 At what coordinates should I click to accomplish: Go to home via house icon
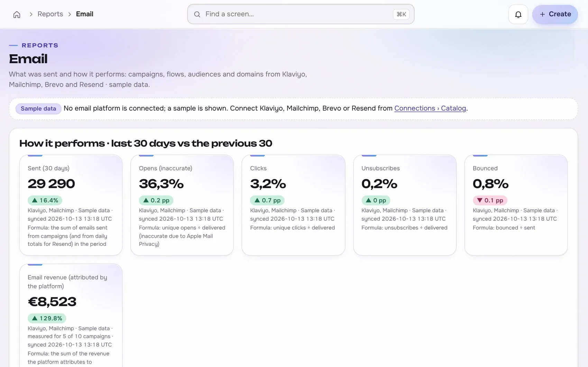(17, 14)
